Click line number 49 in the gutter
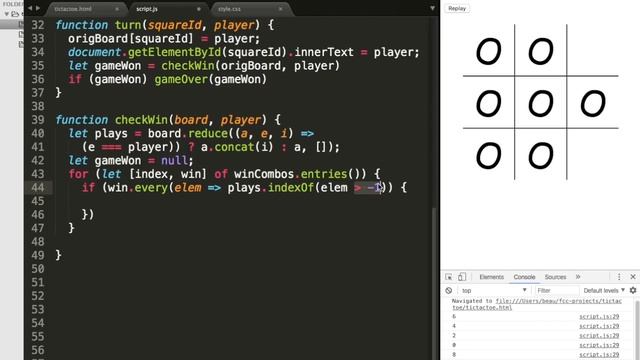The width and height of the screenshot is (640, 360). (38, 256)
